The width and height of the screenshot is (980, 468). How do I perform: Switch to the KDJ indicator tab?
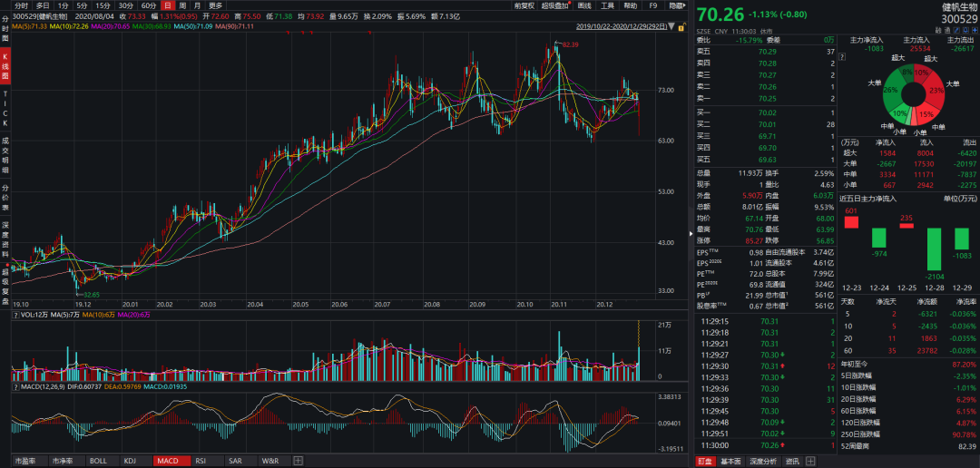tap(130, 461)
